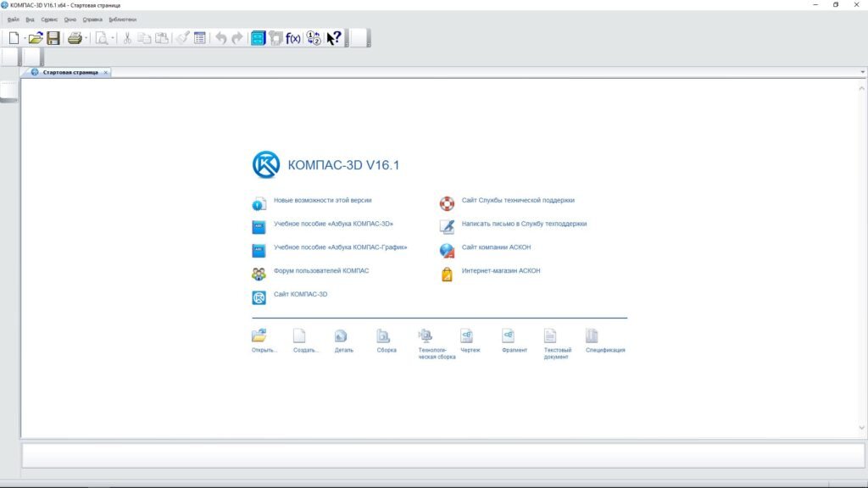Create a new Сборка assembly
The image size is (868, 488).
[383, 335]
